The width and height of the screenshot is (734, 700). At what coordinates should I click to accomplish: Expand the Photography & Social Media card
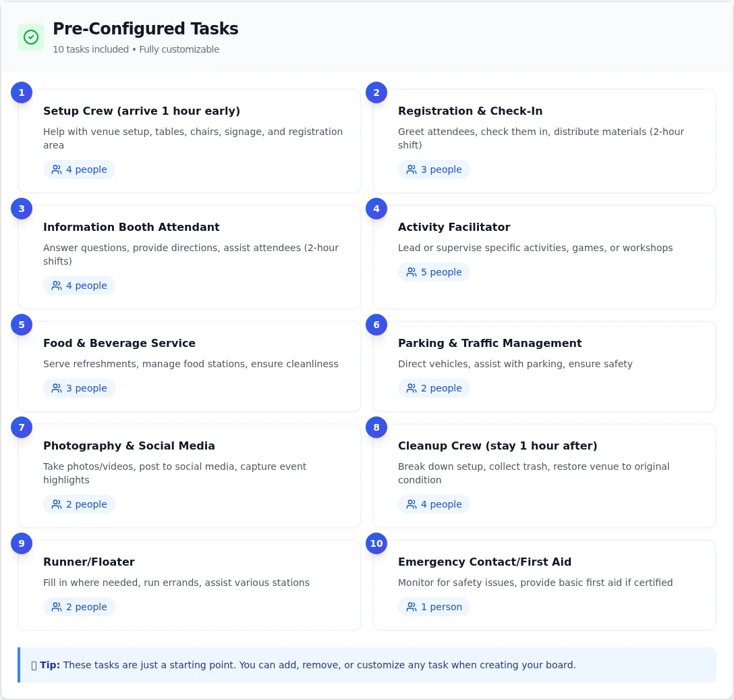pos(190,475)
